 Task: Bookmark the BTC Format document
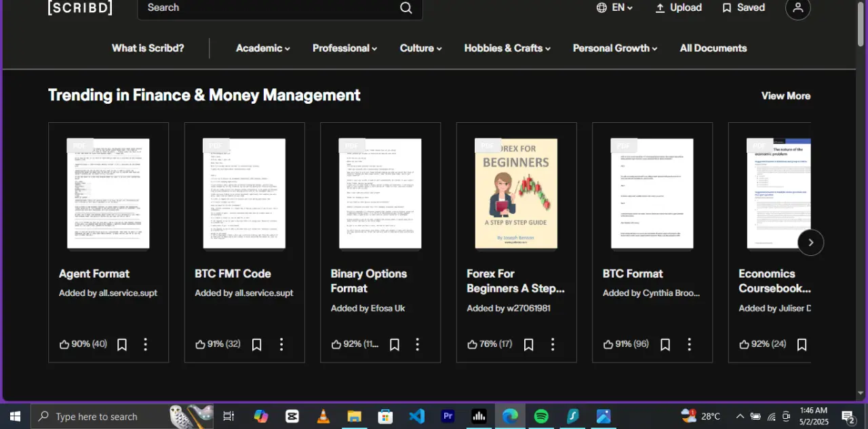[x=665, y=345]
